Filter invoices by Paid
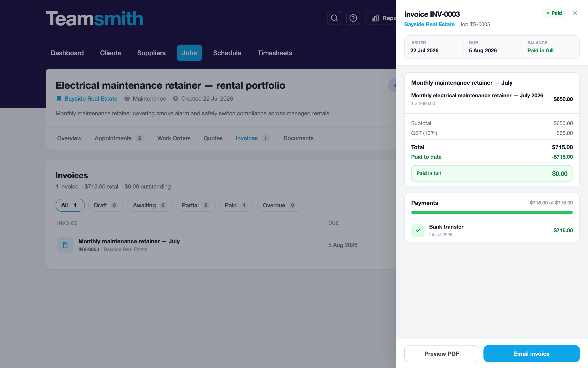 point(236,205)
